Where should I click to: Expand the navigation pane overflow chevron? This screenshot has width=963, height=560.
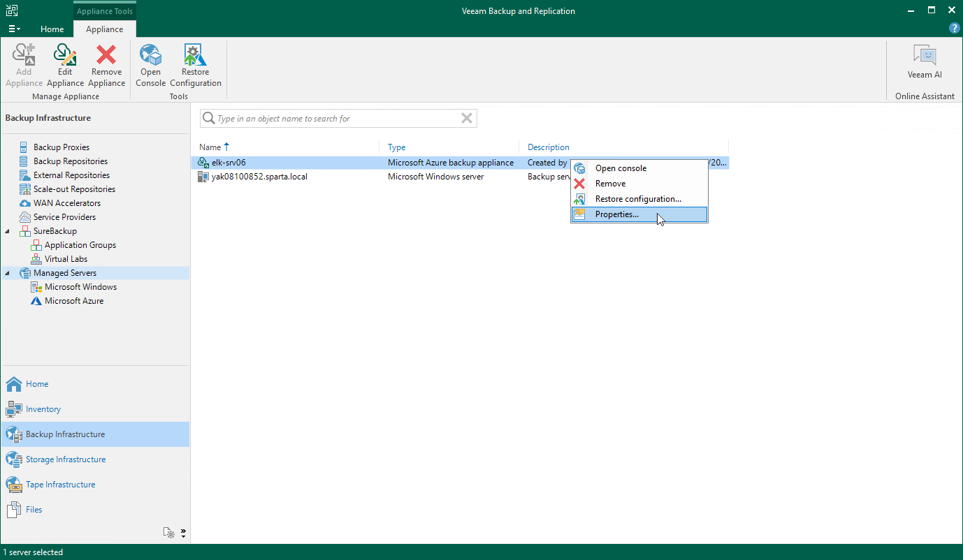(183, 533)
